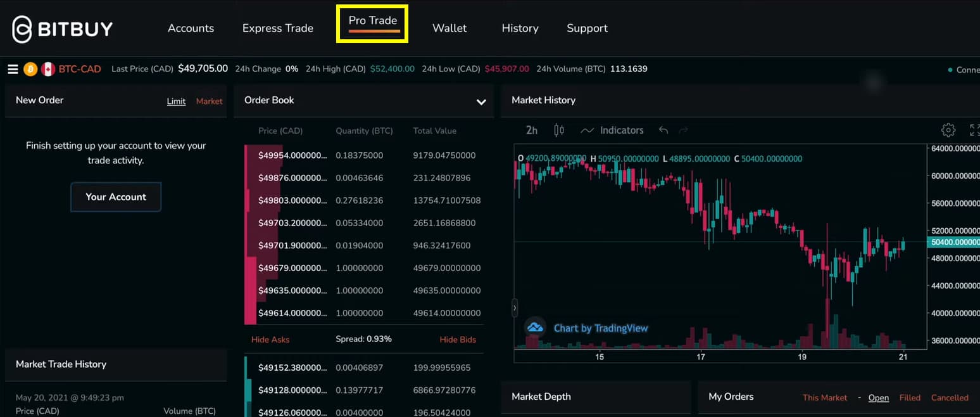Screen dimensions: 980x417
Task: Open the Support tab
Action: pyautogui.click(x=587, y=29)
